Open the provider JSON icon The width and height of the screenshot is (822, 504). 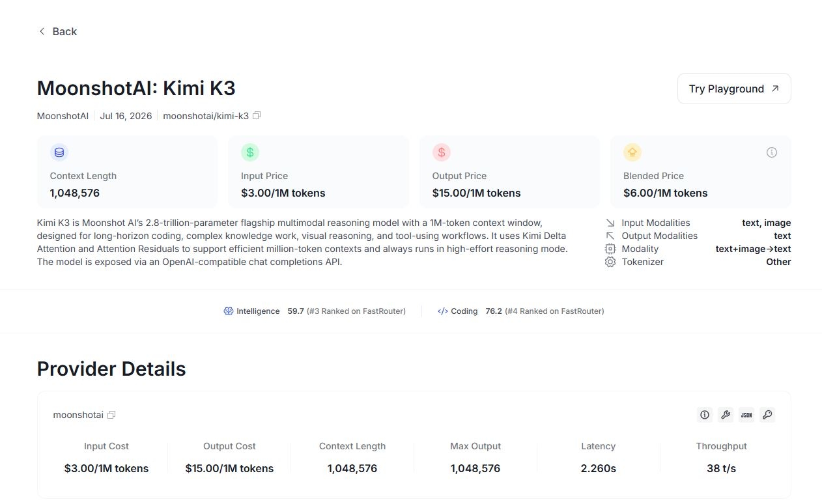(746, 415)
